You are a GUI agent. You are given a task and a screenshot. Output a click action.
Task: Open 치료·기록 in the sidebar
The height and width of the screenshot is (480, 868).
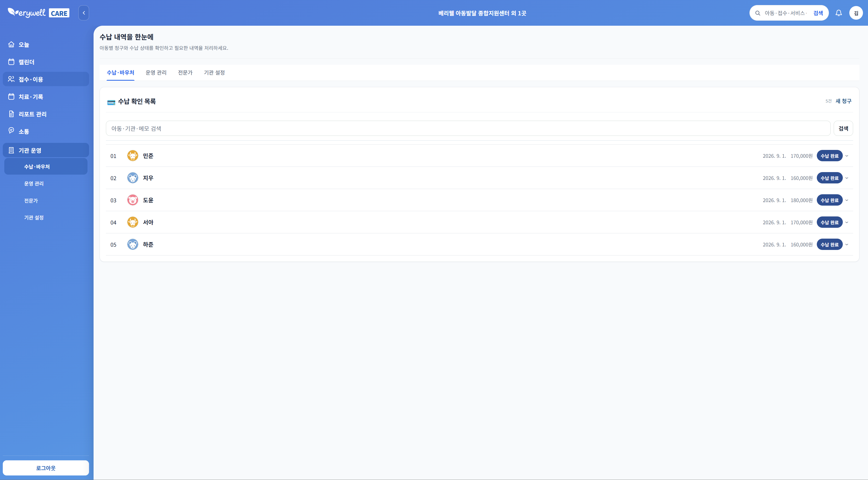point(46,97)
